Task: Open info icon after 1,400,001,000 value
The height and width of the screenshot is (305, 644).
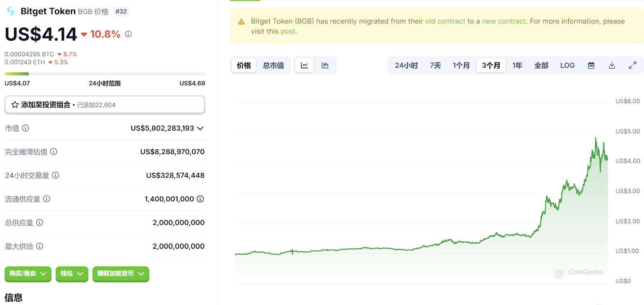Action: pyautogui.click(x=200, y=199)
